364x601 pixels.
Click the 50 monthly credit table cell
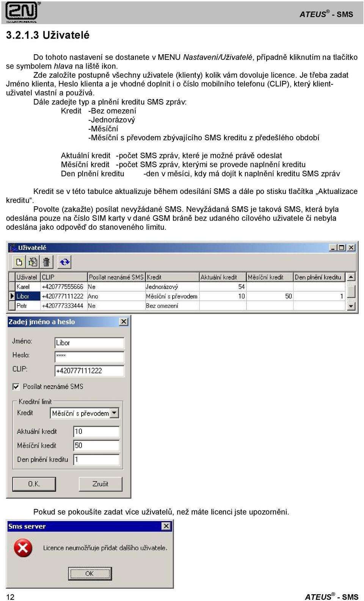tap(270, 297)
